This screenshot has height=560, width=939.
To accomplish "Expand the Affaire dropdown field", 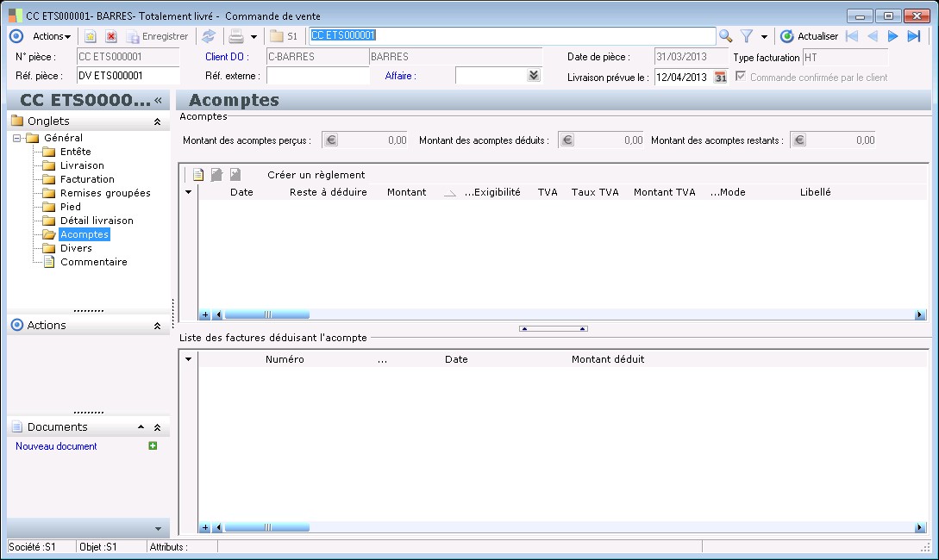I will 534,76.
